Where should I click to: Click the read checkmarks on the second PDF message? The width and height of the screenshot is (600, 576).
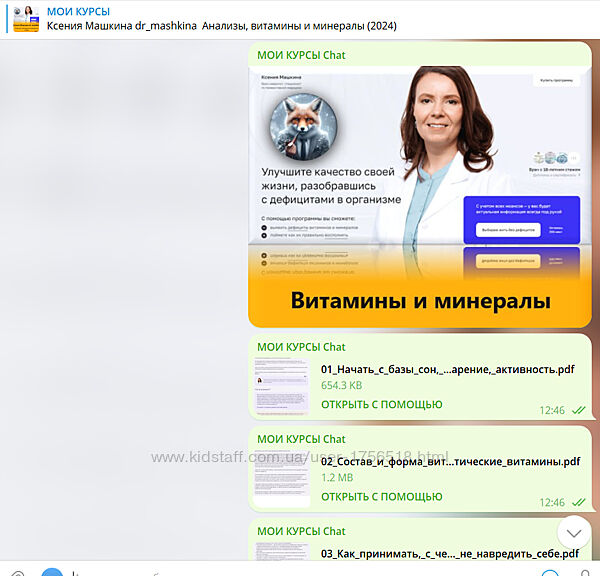click(x=577, y=502)
